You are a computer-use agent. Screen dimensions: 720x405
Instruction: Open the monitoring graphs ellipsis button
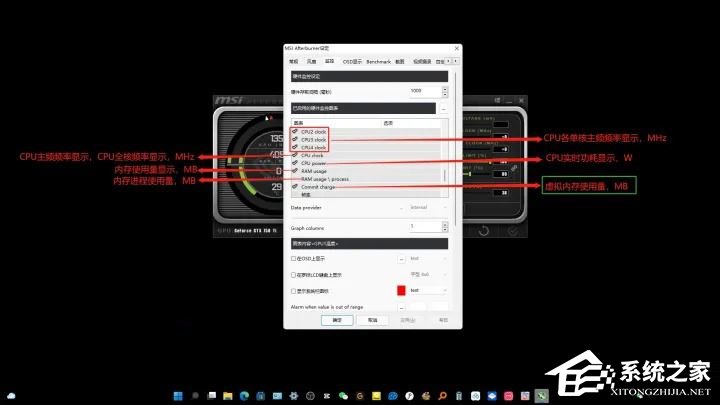click(444, 108)
